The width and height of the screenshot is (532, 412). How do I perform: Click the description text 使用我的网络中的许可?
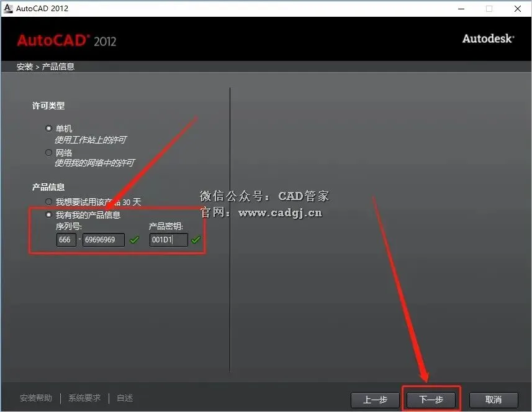pos(94,163)
